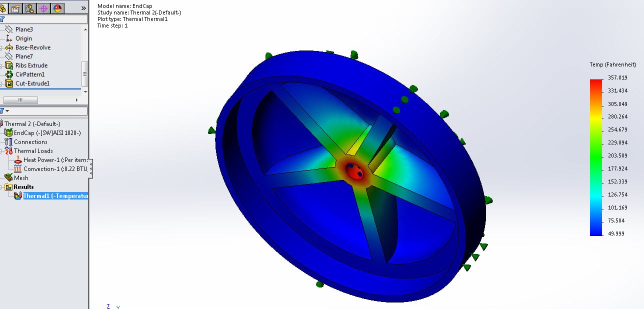Select the Heat Power-1 load label
Screen dimensions: 644x309
tap(55, 160)
